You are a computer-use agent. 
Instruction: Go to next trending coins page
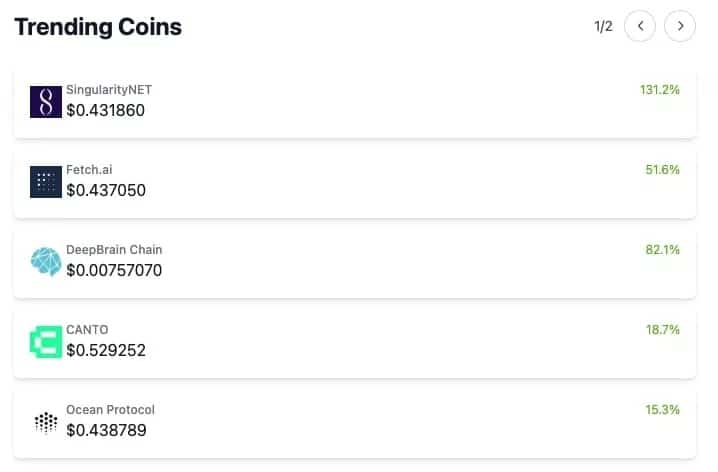click(680, 26)
